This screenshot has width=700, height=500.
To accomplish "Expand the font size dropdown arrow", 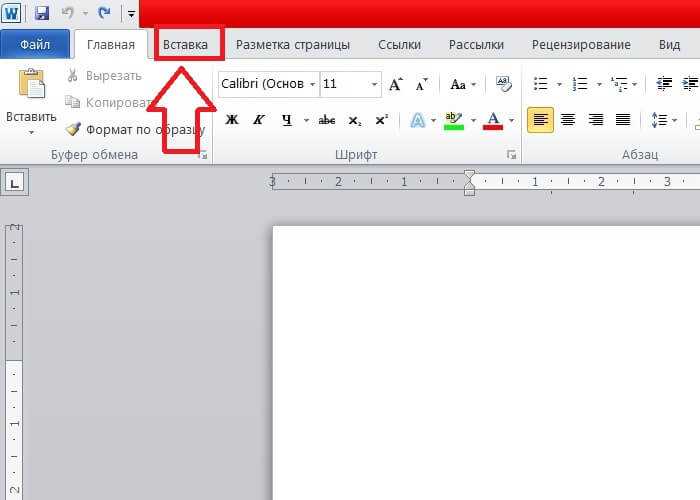I will coord(375,84).
